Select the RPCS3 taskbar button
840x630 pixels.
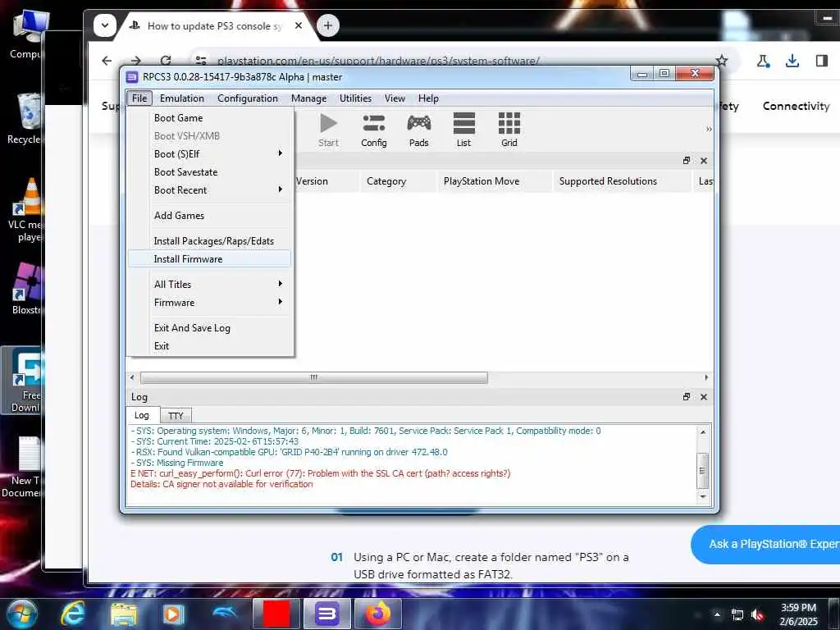tap(326, 614)
